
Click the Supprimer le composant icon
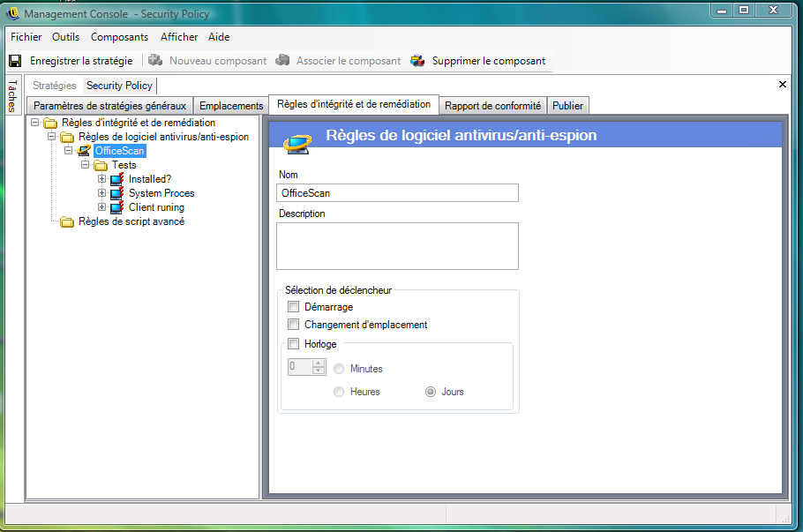pos(417,61)
